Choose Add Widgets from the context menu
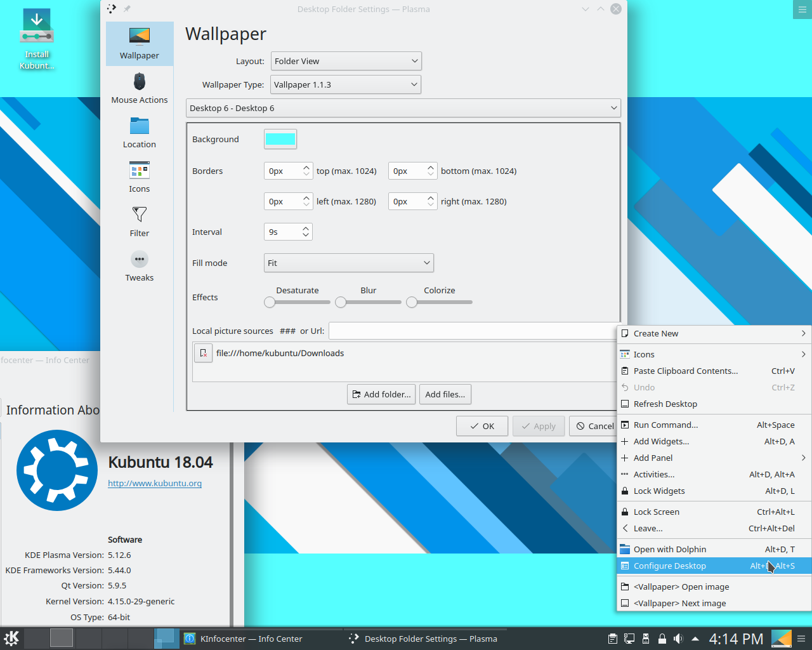Image resolution: width=812 pixels, height=650 pixels. click(x=714, y=441)
